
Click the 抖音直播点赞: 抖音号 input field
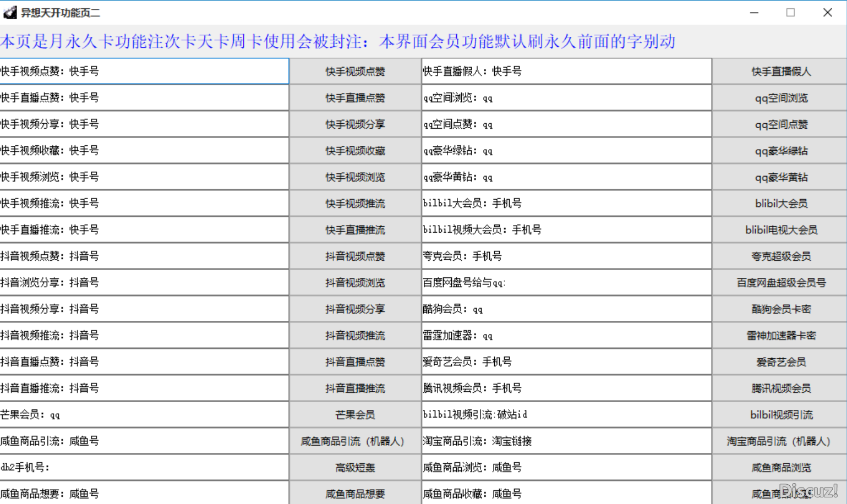[144, 362]
